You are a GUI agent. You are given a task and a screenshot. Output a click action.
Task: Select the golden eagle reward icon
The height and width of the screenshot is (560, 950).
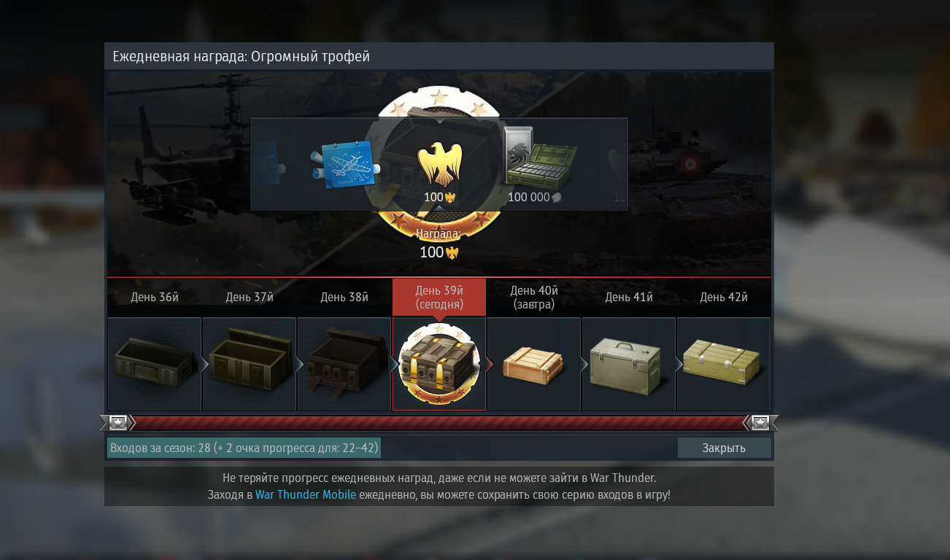439,165
